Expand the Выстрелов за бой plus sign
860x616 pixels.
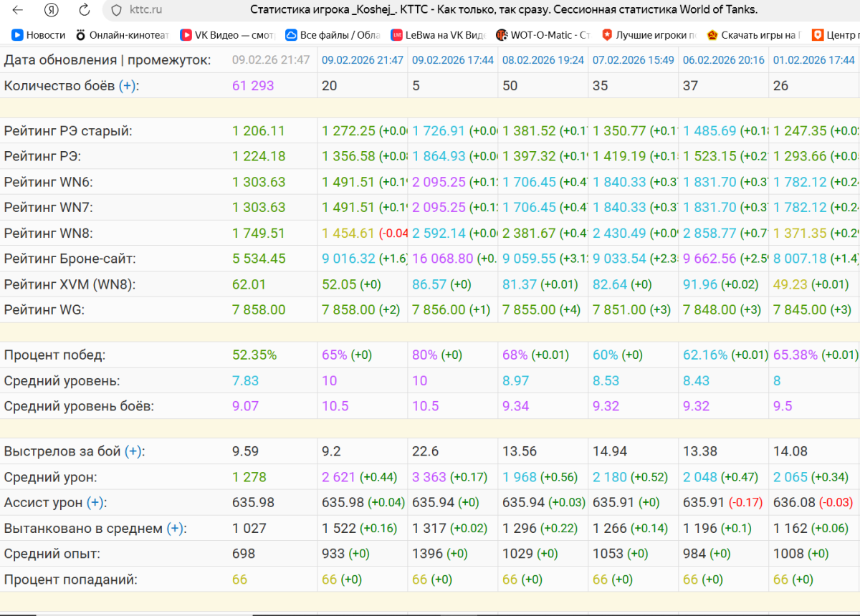[x=134, y=452]
